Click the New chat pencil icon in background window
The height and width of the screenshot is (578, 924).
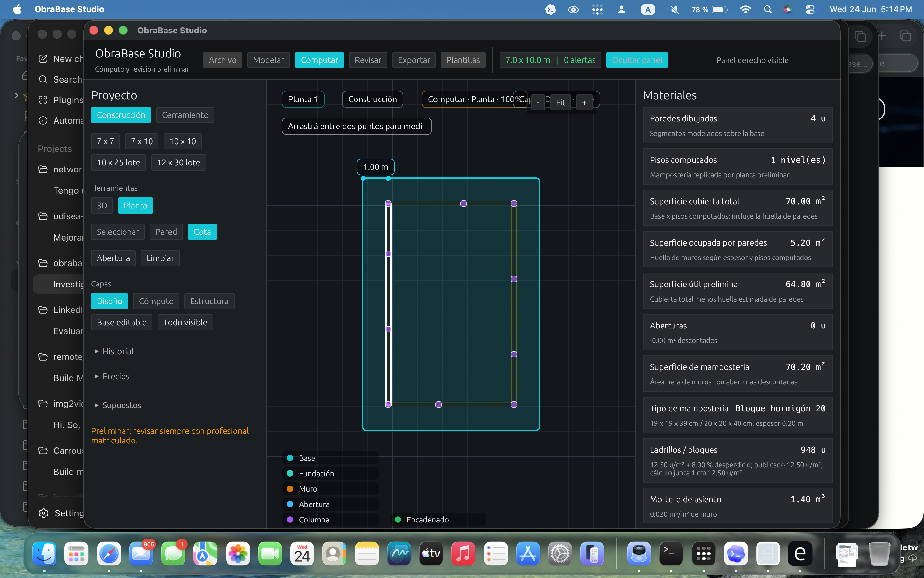point(43,59)
